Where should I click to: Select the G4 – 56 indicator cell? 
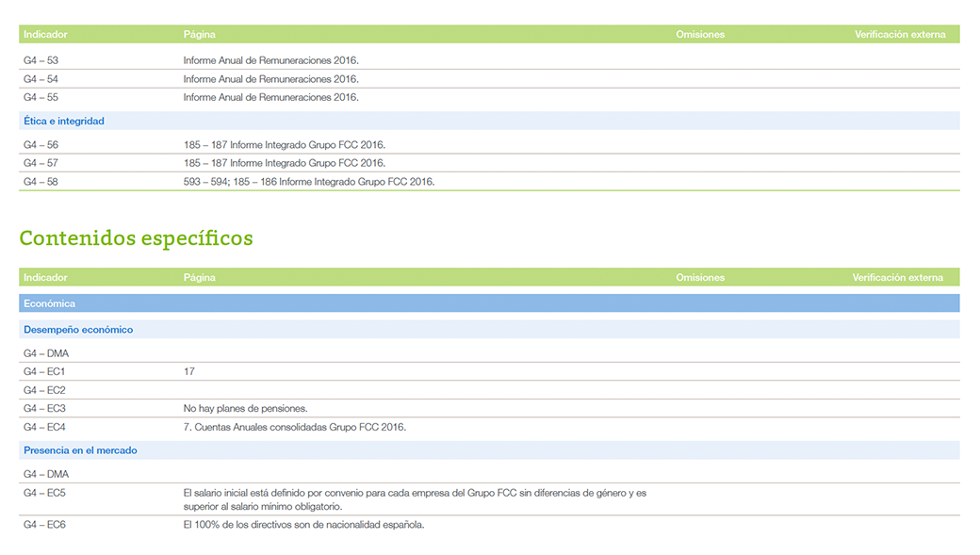[x=41, y=145]
